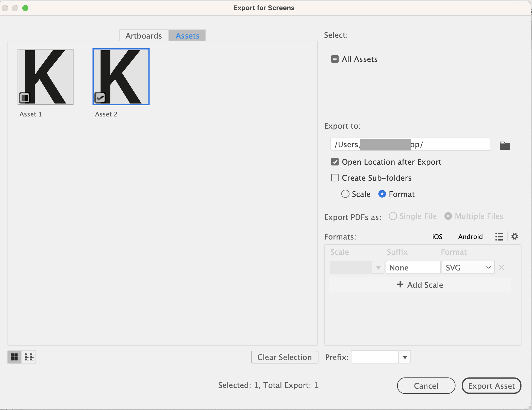Select the Assets tab
The width and height of the screenshot is (532, 410).
click(187, 36)
